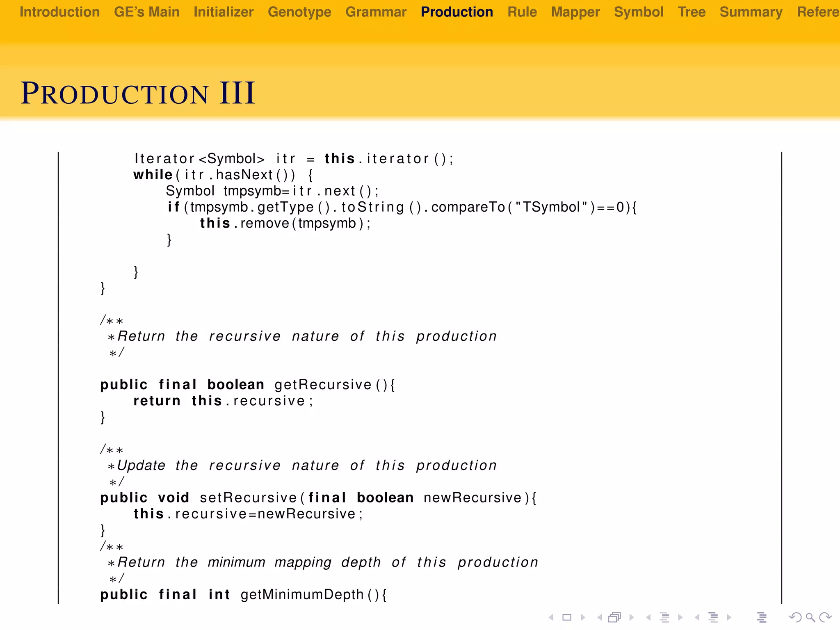Go to previous subsection arrow
The image size is (840, 630).
pos(648,617)
